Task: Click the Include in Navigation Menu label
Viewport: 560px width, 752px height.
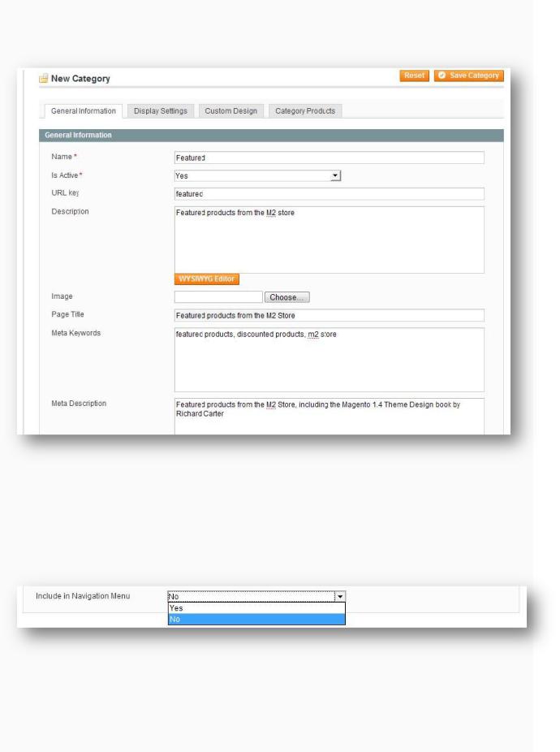Action: pyautogui.click(x=83, y=596)
